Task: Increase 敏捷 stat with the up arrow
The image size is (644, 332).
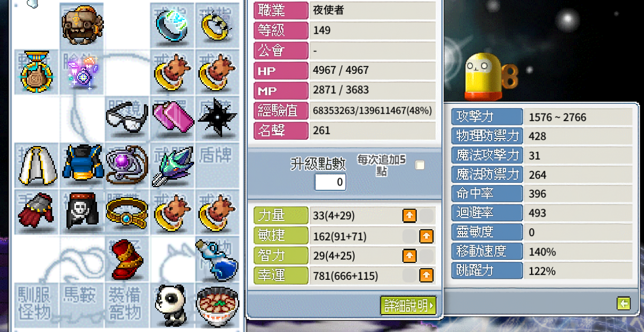Action: coord(426,236)
